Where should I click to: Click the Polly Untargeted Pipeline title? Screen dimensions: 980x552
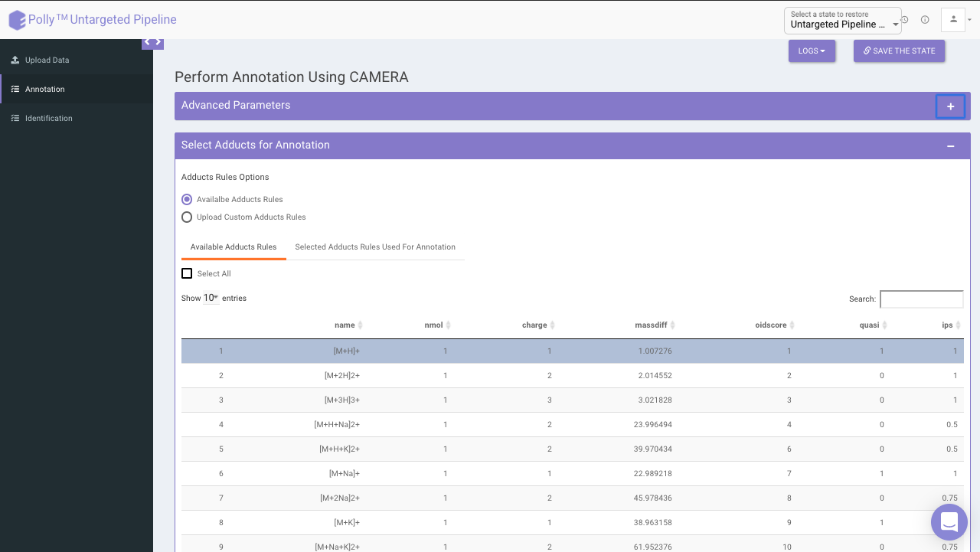103,20
